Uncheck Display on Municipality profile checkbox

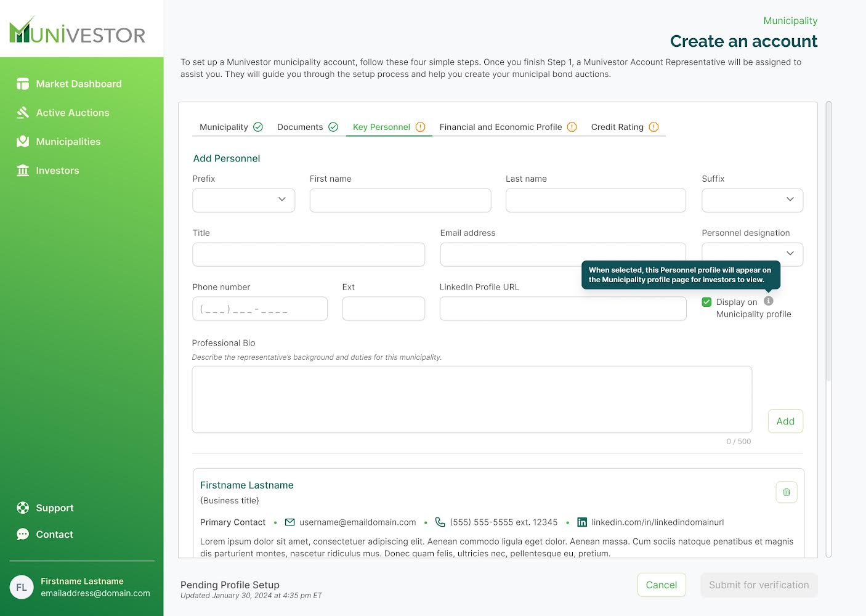point(706,302)
